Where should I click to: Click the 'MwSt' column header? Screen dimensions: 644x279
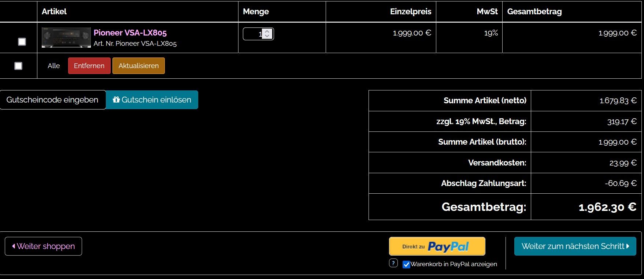coord(487,12)
